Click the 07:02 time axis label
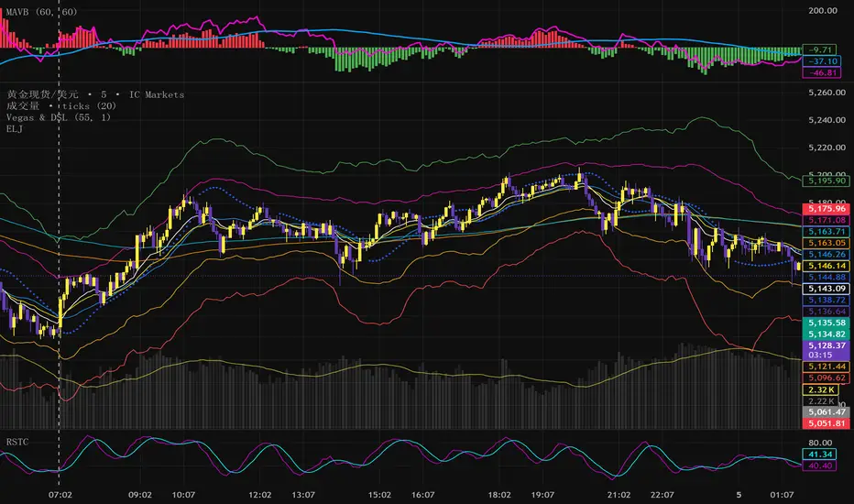The height and width of the screenshot is (504, 854). pyautogui.click(x=60, y=495)
